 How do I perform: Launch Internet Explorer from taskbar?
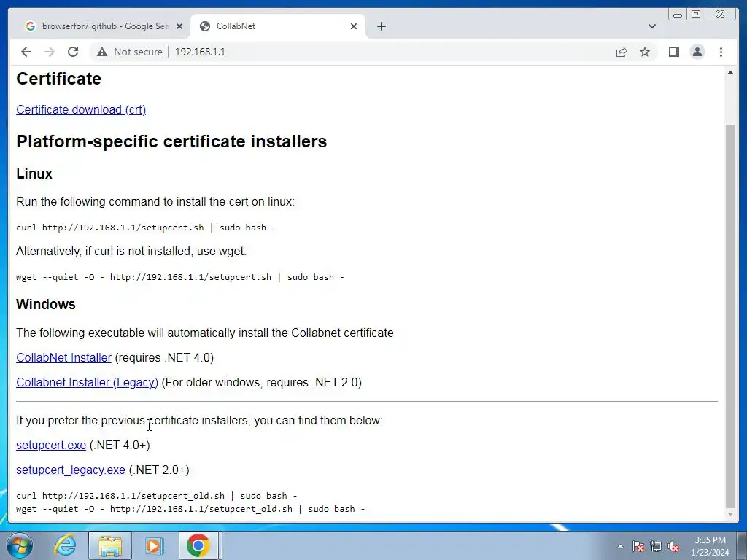65,545
